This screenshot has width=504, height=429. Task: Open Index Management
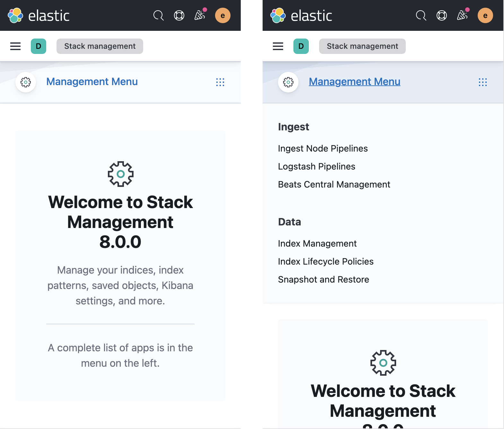click(x=317, y=243)
